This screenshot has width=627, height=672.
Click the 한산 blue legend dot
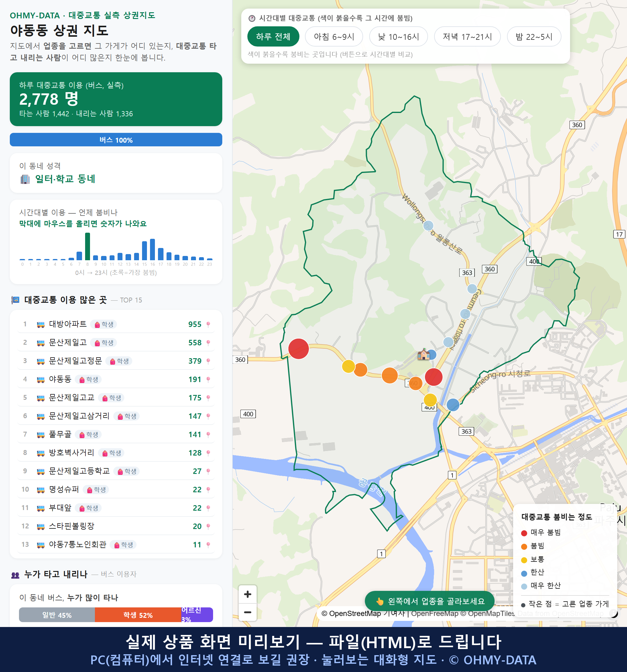[524, 573]
